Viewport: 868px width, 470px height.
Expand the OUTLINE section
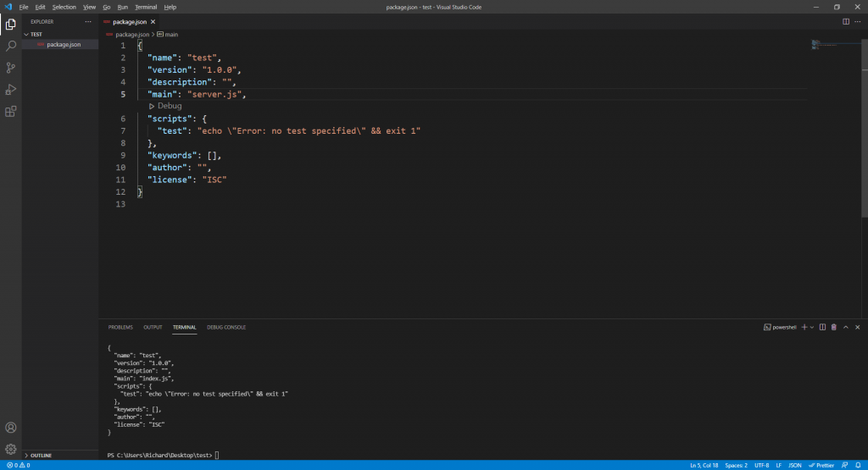pyautogui.click(x=60, y=455)
